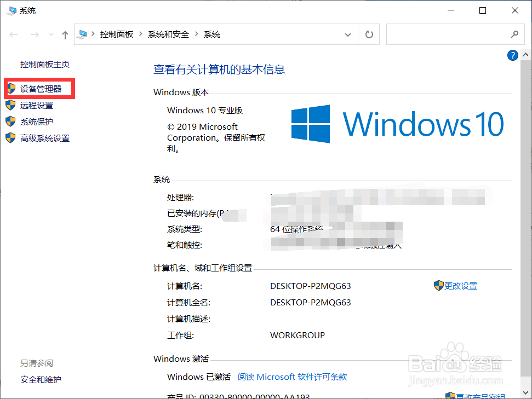
Task: Click 处理器 label
Action: pos(180,197)
